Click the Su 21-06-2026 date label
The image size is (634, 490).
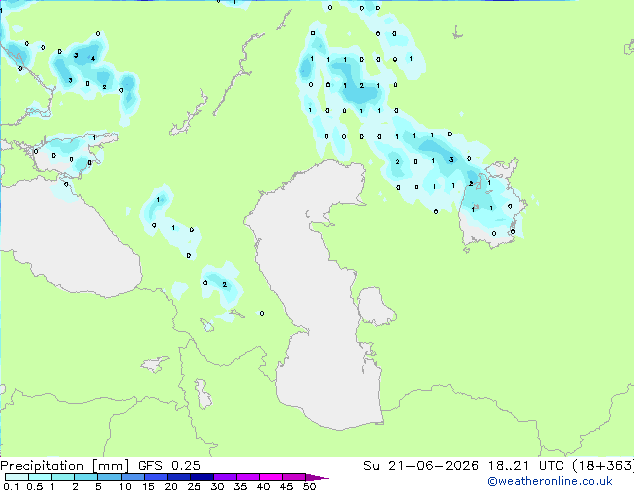click(x=421, y=466)
